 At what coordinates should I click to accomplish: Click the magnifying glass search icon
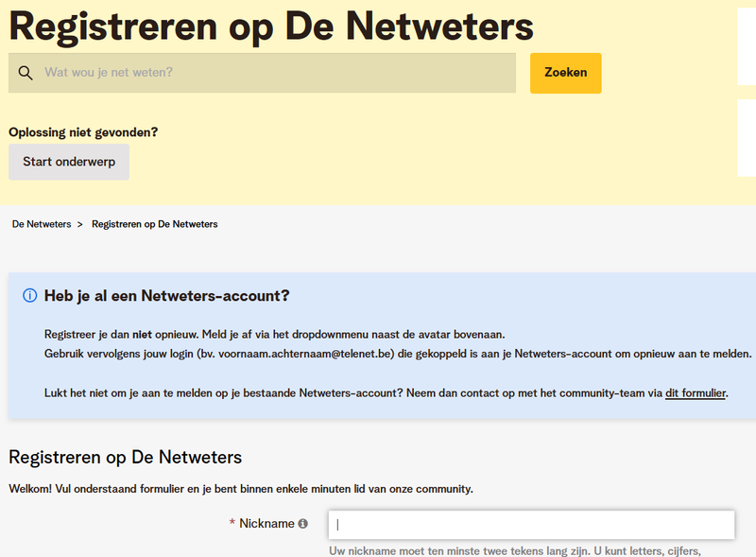tap(26, 73)
